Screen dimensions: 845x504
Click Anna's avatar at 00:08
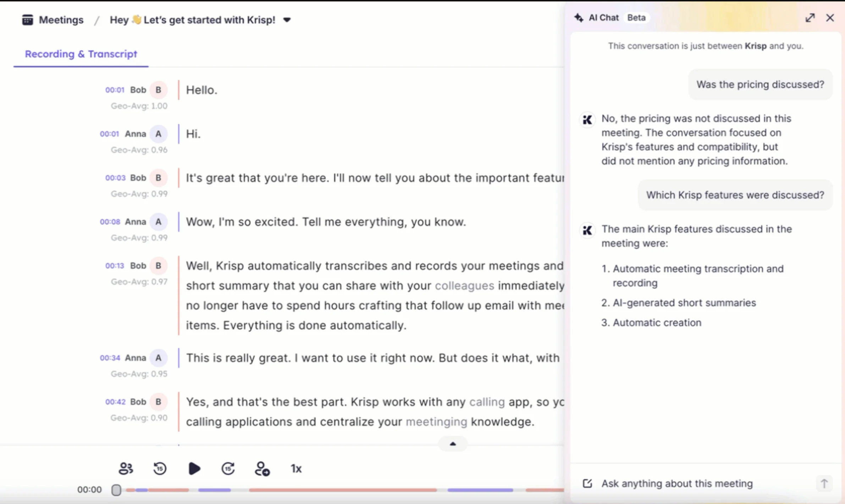point(158,222)
